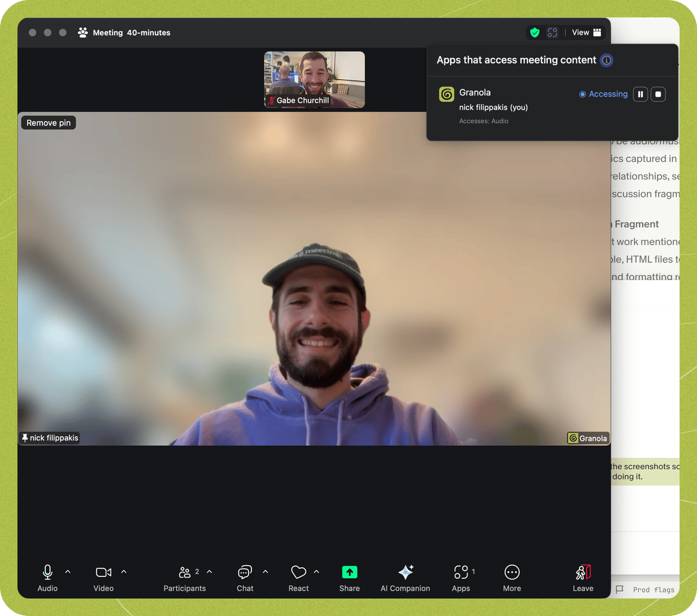Click meeting info icon in title bar
The image size is (697, 616).
pyautogui.click(x=83, y=33)
